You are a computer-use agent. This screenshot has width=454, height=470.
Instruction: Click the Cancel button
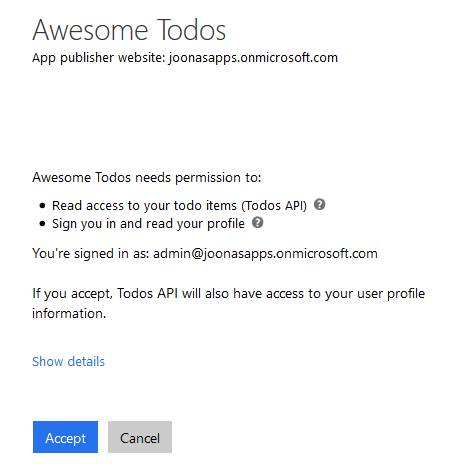(x=140, y=437)
